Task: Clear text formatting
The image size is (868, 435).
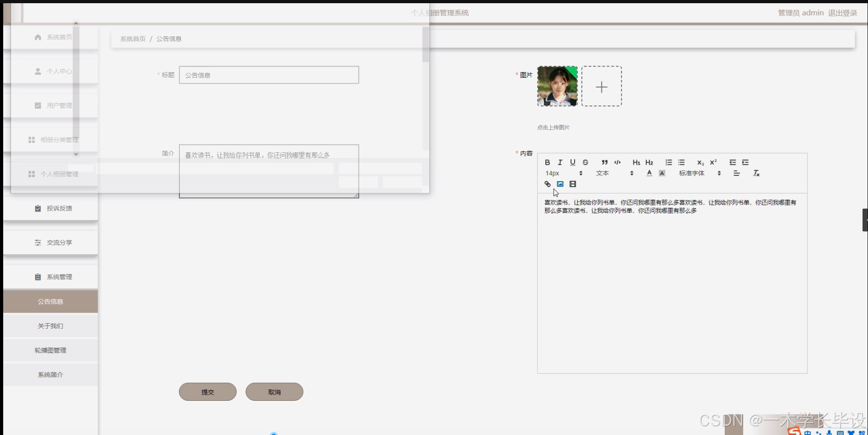Action: point(756,173)
